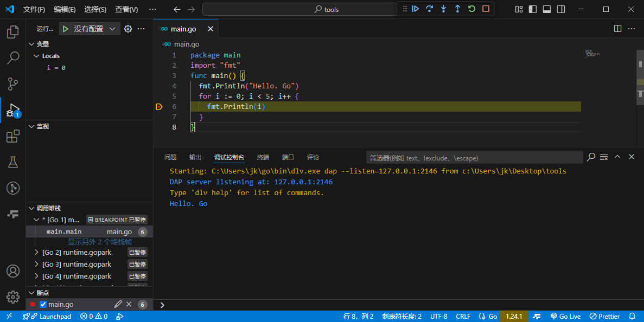Viewport: 644px width, 322px height.
Task: Open the Extensions view in activity bar
Action: [x=12, y=137]
